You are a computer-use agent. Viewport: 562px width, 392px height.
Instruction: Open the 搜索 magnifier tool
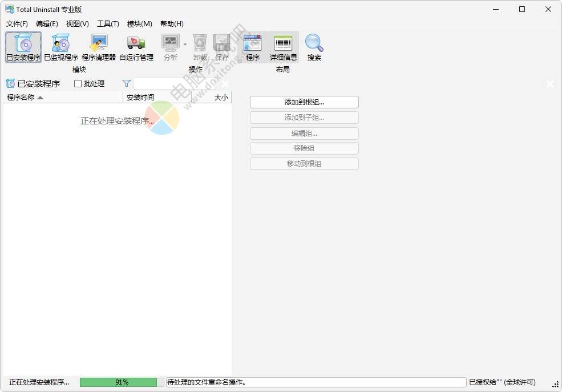pyautogui.click(x=314, y=47)
